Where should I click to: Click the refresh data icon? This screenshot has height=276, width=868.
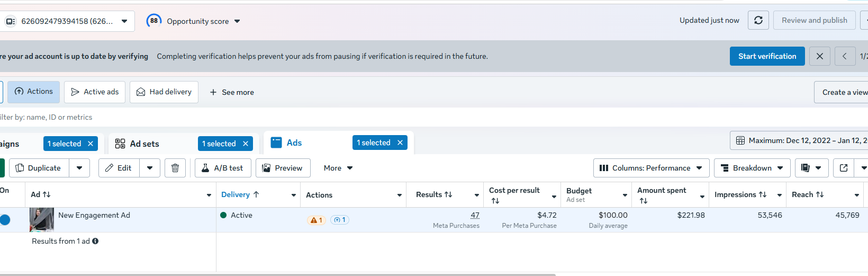pos(758,21)
